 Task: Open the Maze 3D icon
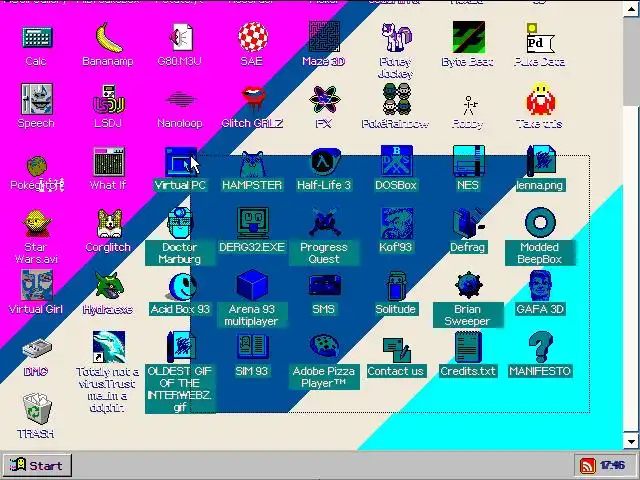(x=324, y=37)
